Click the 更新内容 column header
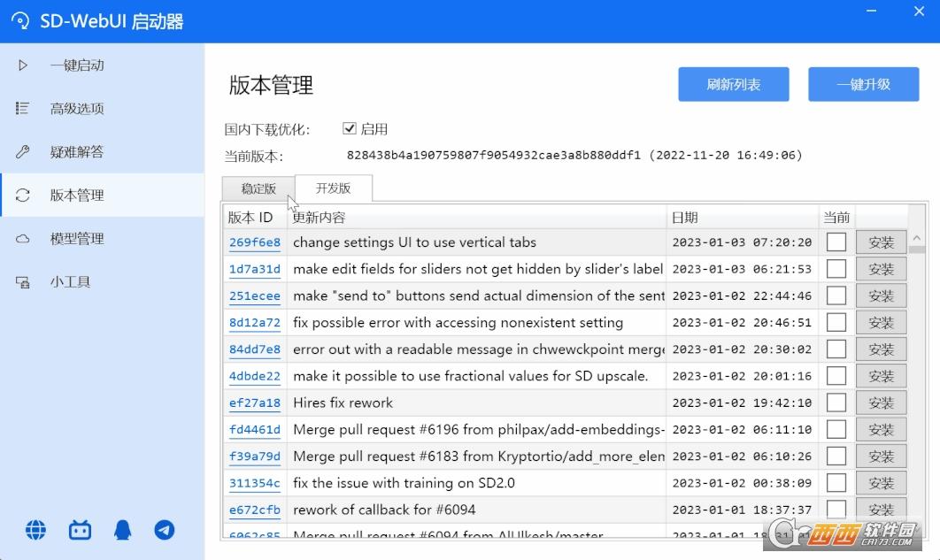This screenshot has height=560, width=940. (476, 217)
